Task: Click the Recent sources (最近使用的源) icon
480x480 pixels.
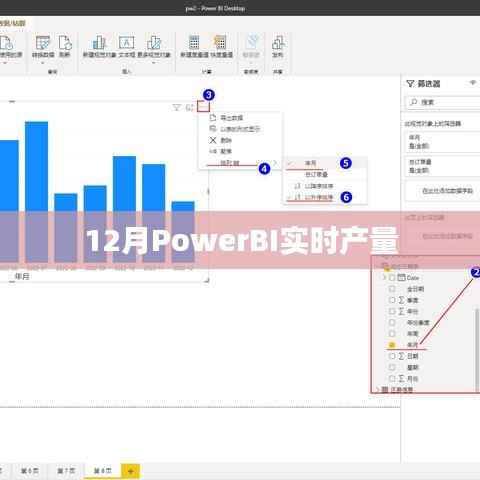Action: pos(7,43)
